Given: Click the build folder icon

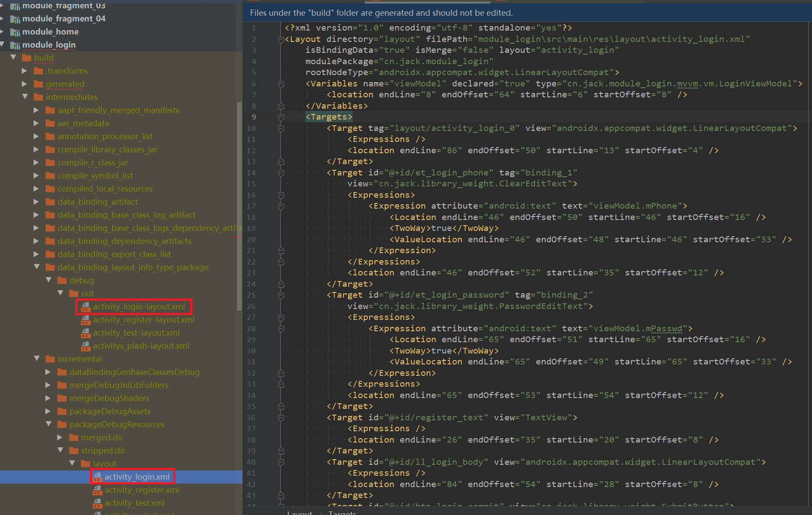Looking at the screenshot, I should click(x=27, y=58).
